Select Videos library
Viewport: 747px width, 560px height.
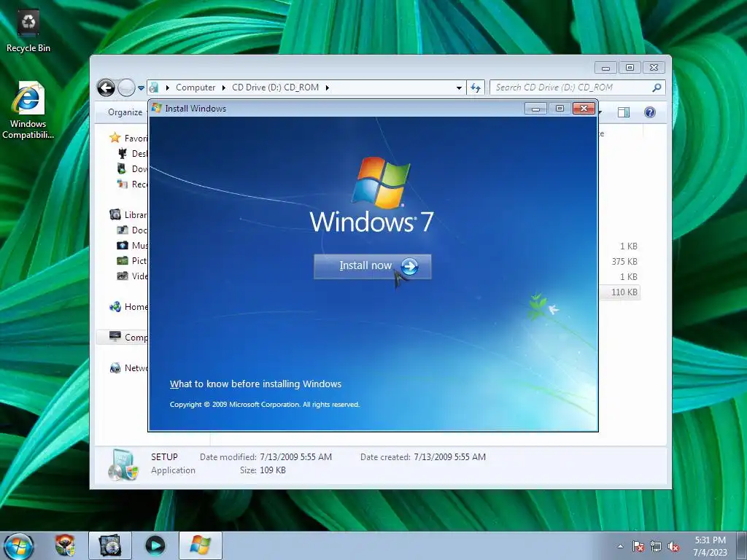tap(133, 276)
